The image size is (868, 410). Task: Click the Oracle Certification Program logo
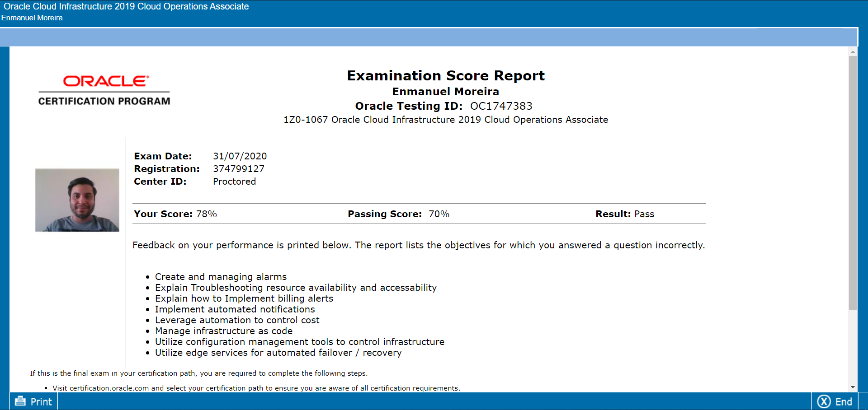[104, 90]
